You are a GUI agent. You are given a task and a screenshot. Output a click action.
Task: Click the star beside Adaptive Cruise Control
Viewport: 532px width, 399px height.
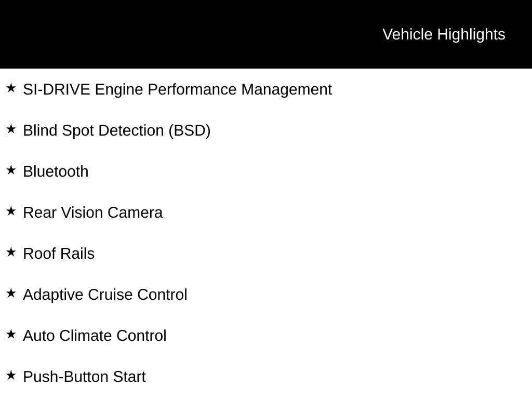point(11,293)
